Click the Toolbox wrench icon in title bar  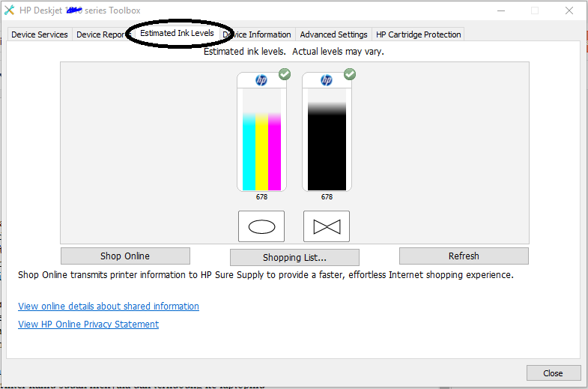(10, 10)
